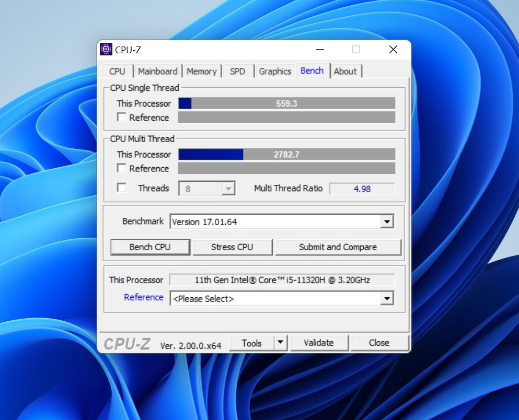Image resolution: width=519 pixels, height=420 pixels.
Task: Click the "Ver. 2.00.0.x64" version text
Action: [x=191, y=346]
